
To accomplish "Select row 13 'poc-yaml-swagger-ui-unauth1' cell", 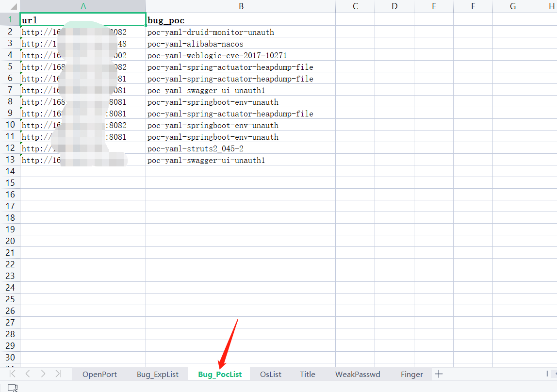I will click(241, 160).
